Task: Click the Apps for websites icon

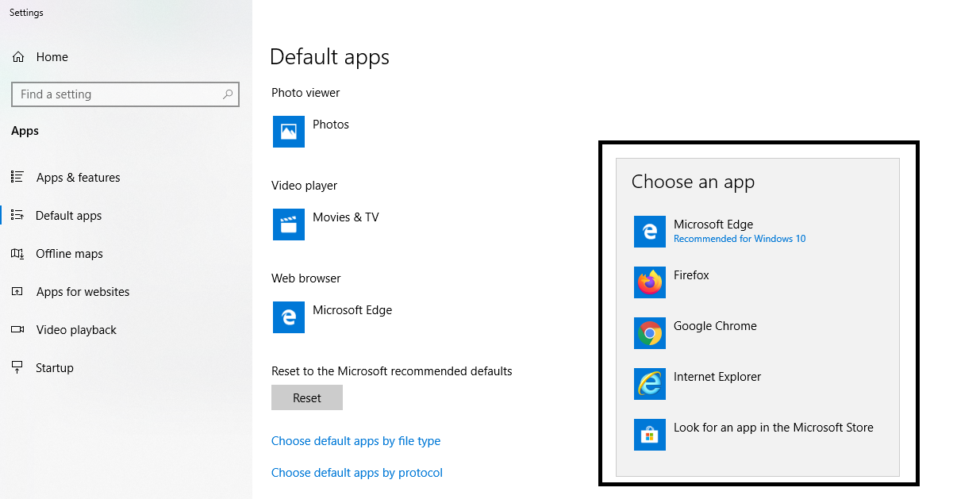Action: pos(17,292)
